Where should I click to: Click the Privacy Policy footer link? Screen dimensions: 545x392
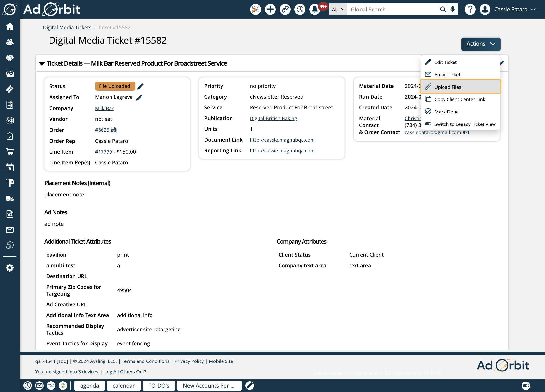(x=189, y=361)
